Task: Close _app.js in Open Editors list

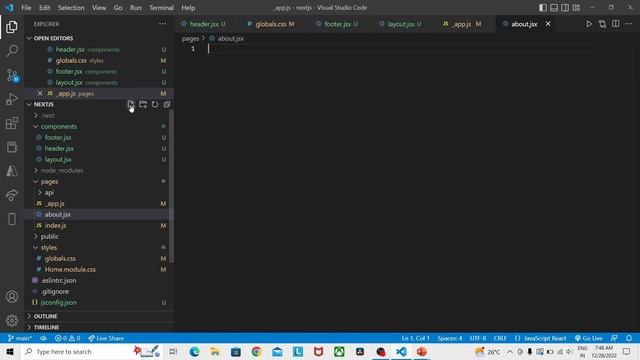Action: coord(40,93)
